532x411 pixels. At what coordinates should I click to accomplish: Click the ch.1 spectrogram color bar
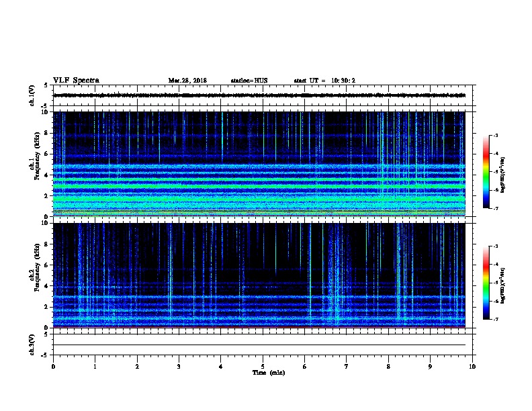tap(486, 172)
